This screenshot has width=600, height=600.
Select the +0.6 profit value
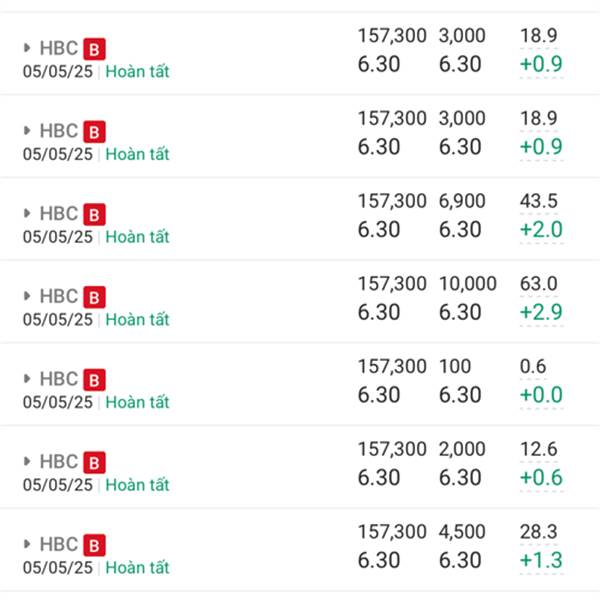(x=541, y=478)
